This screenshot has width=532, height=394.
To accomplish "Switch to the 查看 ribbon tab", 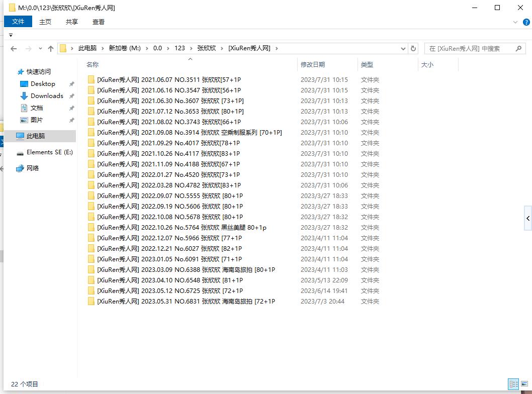I will 99,22.
